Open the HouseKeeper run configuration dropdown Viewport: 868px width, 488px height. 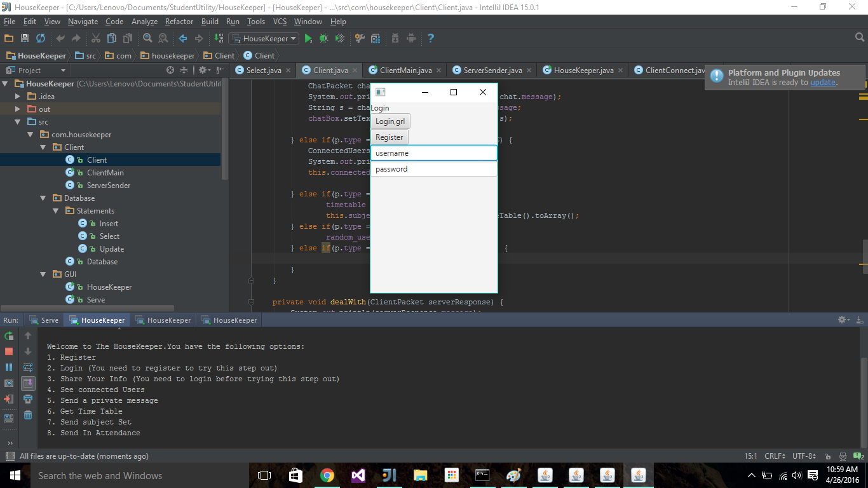coord(264,39)
